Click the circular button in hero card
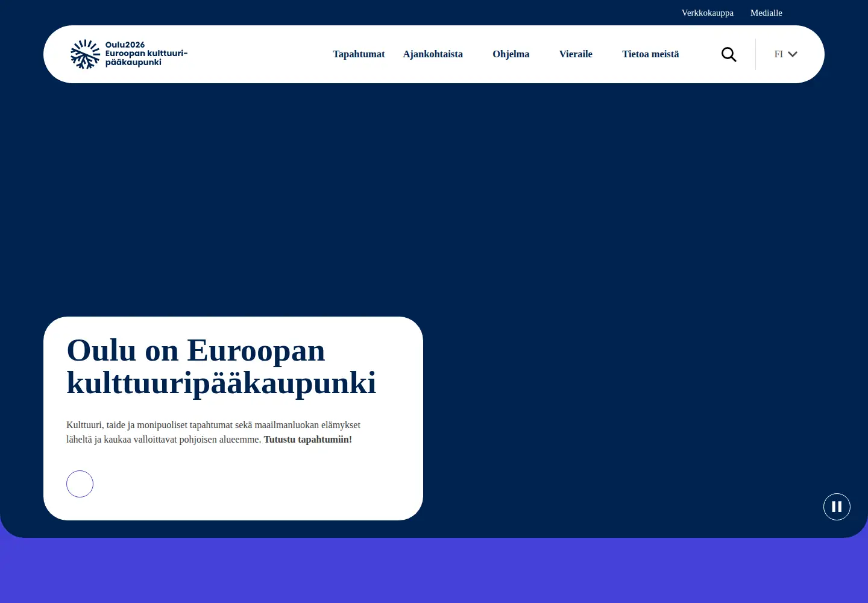The width and height of the screenshot is (868, 603). [x=80, y=484]
